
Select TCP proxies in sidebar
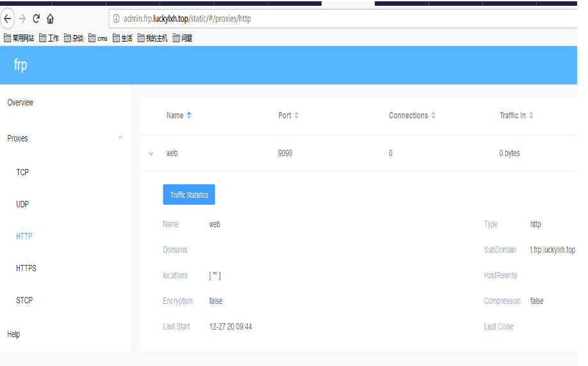22,172
